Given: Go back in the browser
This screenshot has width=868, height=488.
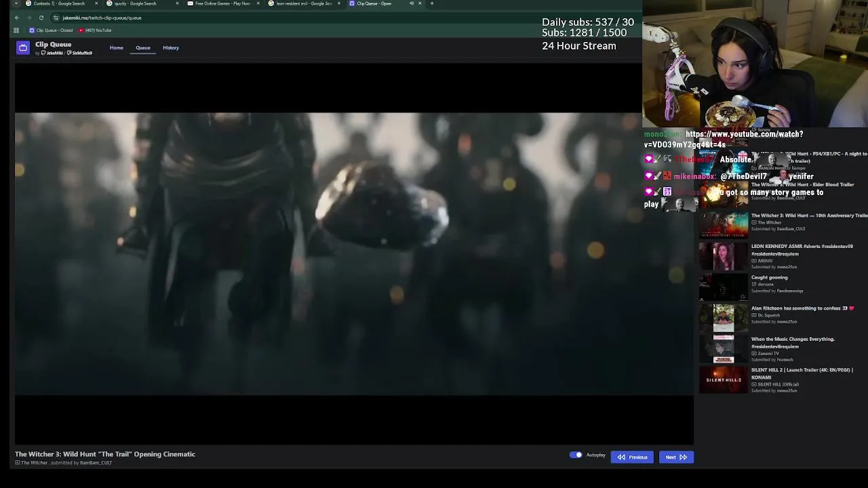Looking at the screenshot, I should coord(16,18).
